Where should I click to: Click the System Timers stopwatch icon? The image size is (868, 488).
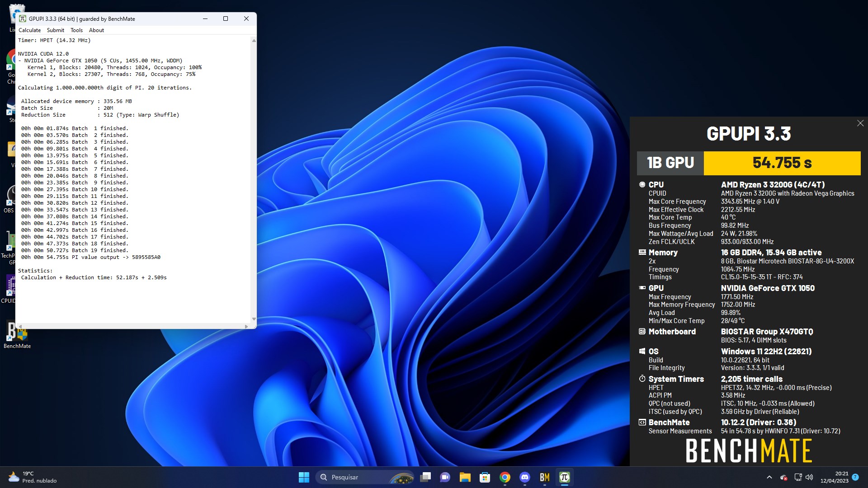pyautogui.click(x=642, y=379)
